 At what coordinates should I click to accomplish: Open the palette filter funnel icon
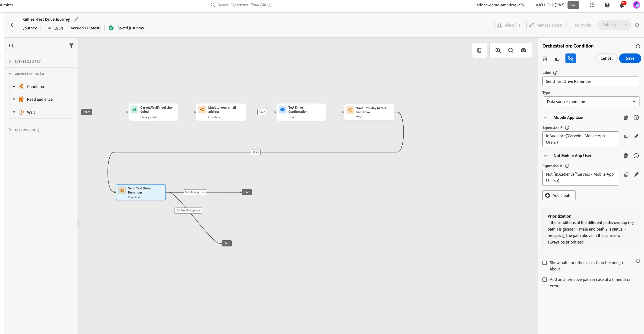71,46
